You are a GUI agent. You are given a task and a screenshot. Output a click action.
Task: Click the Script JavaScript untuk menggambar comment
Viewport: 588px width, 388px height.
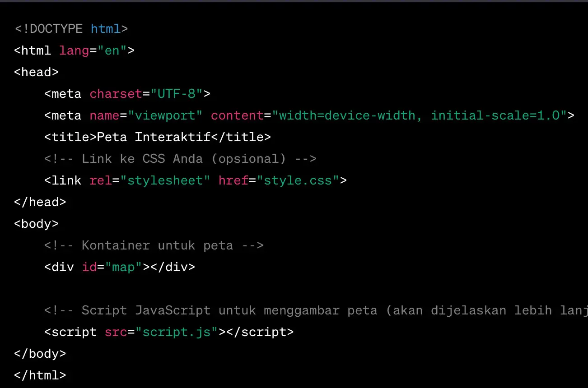tap(316, 310)
